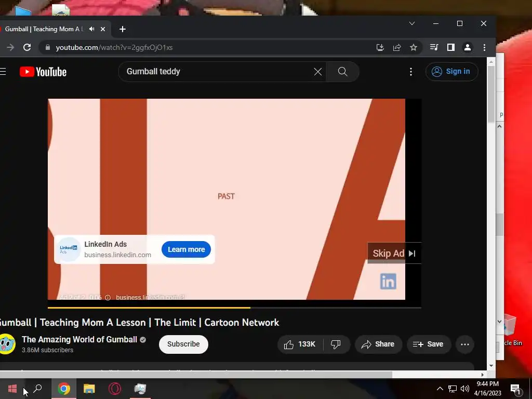Like the video with 133K likes
The width and height of the screenshot is (532, 399).
pyautogui.click(x=300, y=344)
